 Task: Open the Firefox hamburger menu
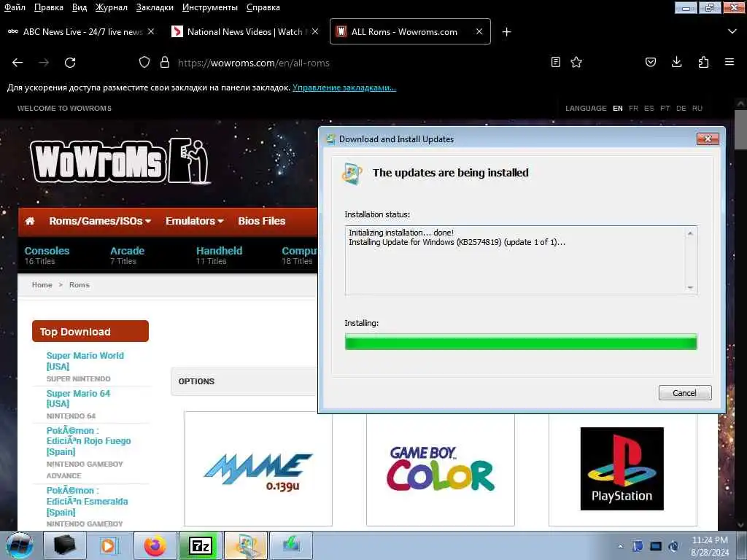pos(729,62)
